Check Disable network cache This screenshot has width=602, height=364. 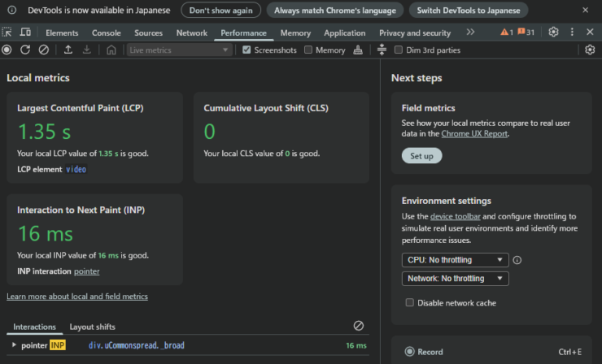coord(410,303)
